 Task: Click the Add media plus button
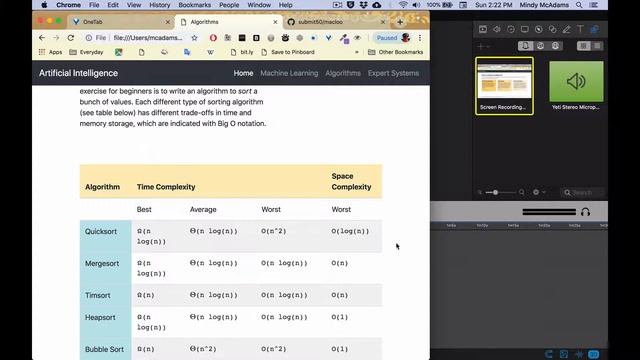pyautogui.click(x=480, y=46)
